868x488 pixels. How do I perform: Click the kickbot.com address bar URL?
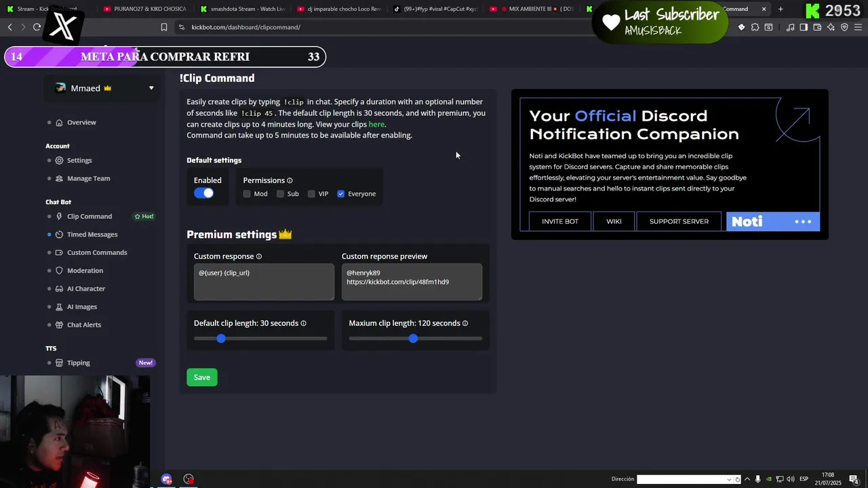pos(246,27)
